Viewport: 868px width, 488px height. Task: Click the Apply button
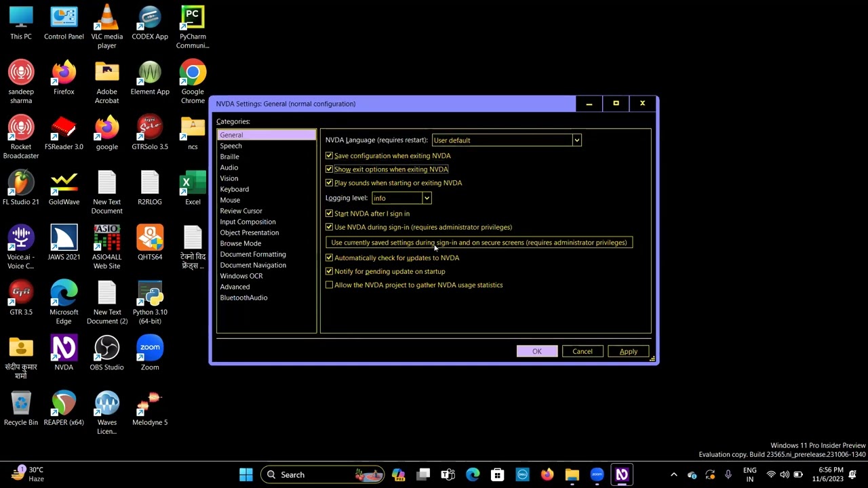point(628,351)
